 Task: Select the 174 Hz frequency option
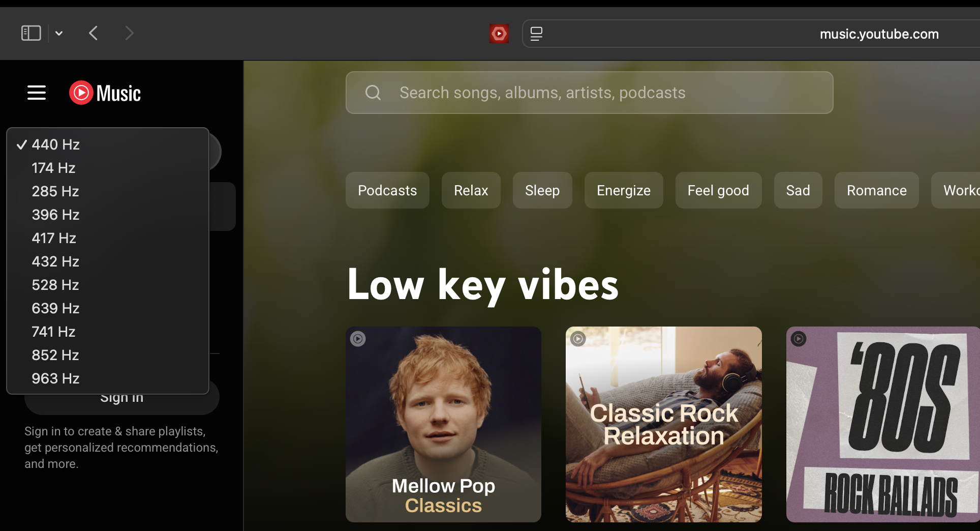click(53, 168)
